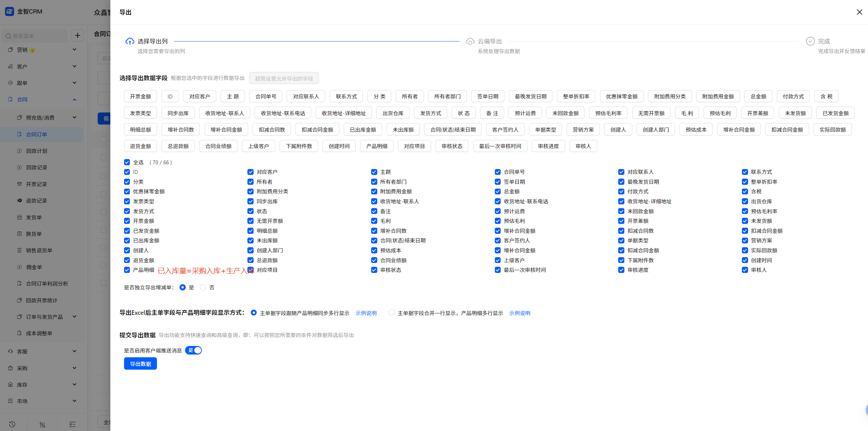This screenshot has width=868, height=431.
Task: Click the collapse menu icon at sidebar bottom
Action: pyautogui.click(x=72, y=424)
